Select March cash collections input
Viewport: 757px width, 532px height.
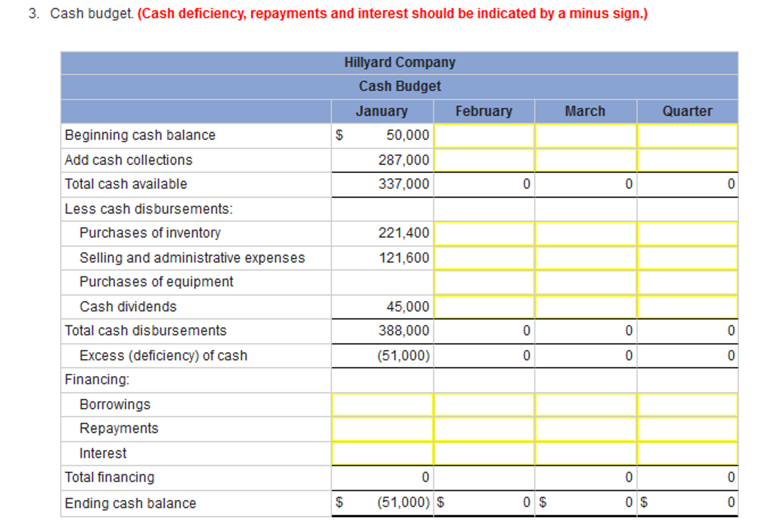click(585, 160)
